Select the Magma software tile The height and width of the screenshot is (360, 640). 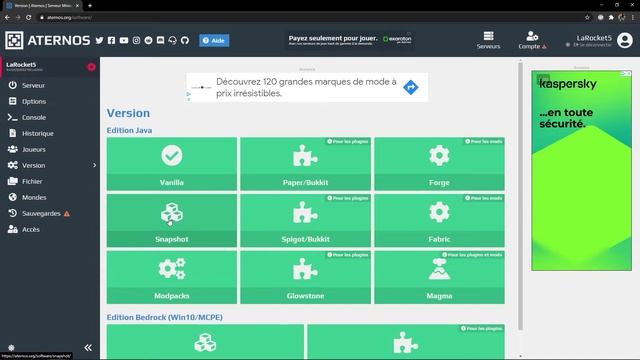tap(439, 277)
